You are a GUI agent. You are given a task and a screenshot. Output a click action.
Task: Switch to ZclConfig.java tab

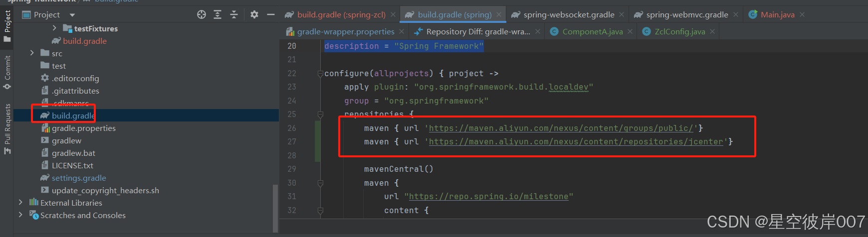tap(679, 31)
